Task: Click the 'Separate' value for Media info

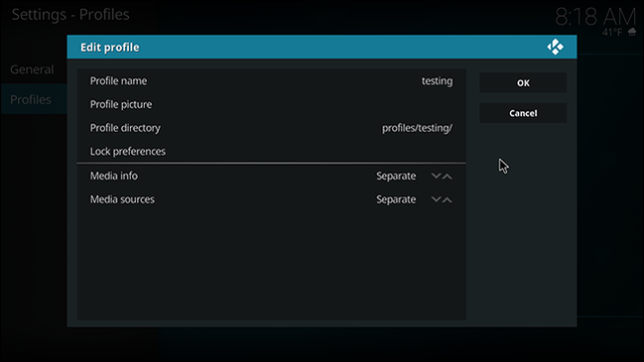Action: click(x=396, y=177)
